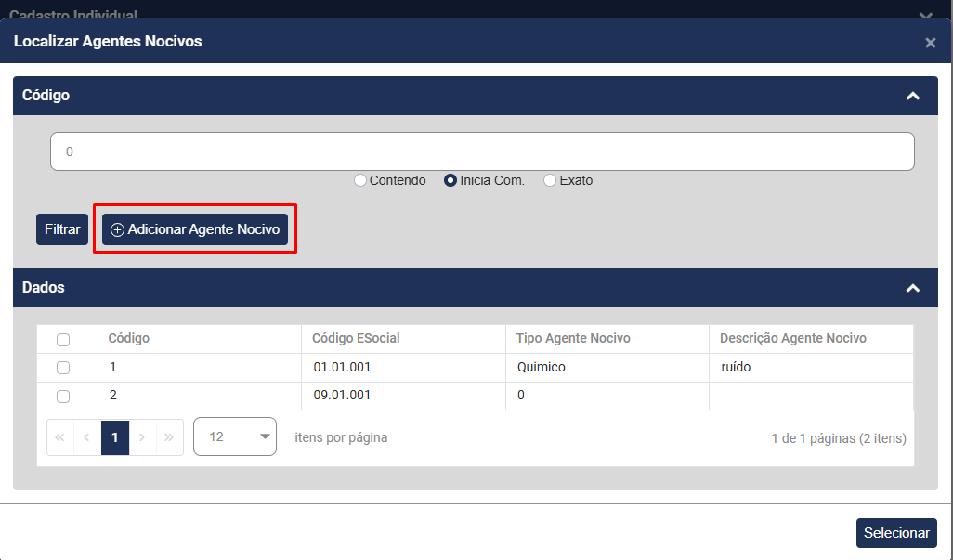Open the items per page dropdown
953x560 pixels.
click(235, 436)
